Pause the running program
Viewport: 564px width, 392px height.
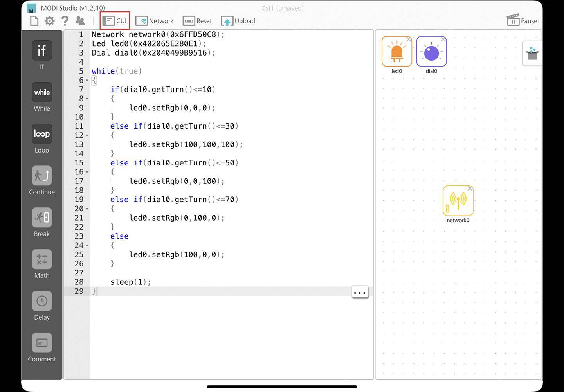[x=522, y=21]
